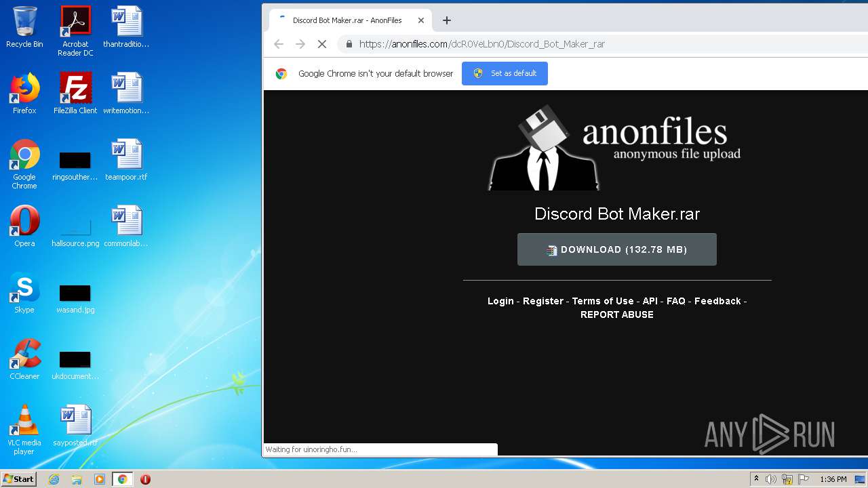
Task: Select the Discord Bot Maker.rar tab
Action: (x=347, y=20)
